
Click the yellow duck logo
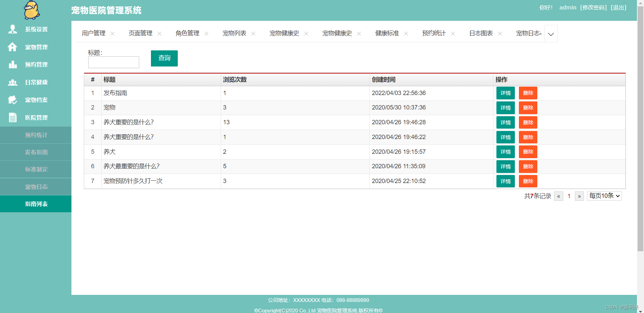(32, 10)
